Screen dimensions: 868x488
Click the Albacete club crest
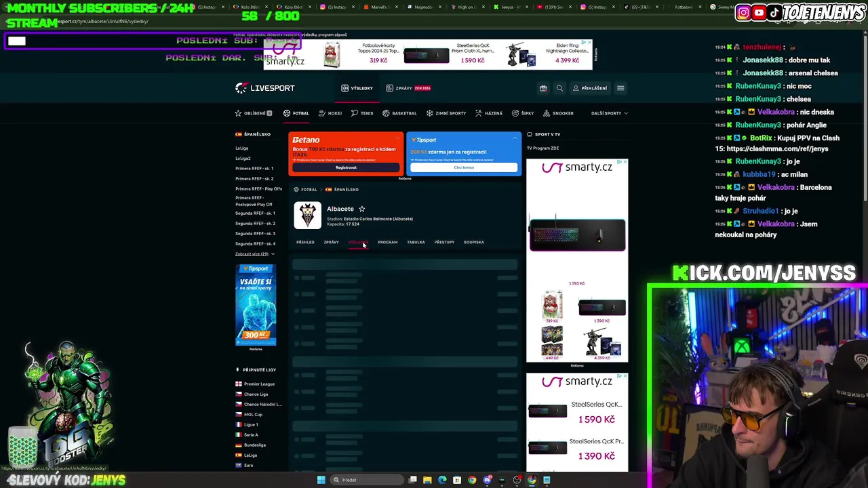tap(307, 216)
